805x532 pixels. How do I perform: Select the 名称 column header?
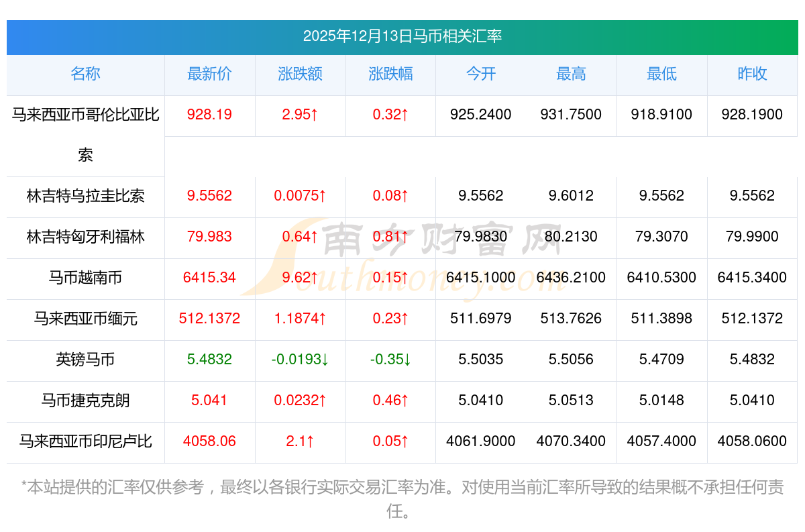(x=85, y=74)
